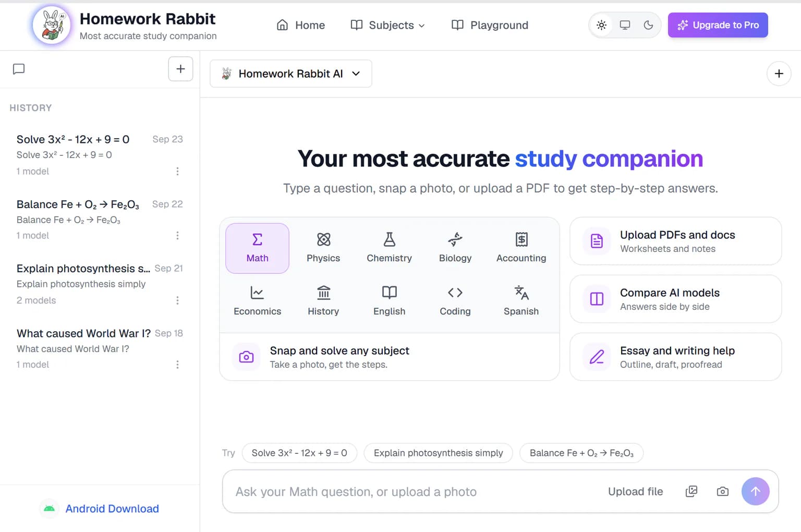Open history chat Balance Fe + O₂ → Fe₂O₃

(x=100, y=220)
